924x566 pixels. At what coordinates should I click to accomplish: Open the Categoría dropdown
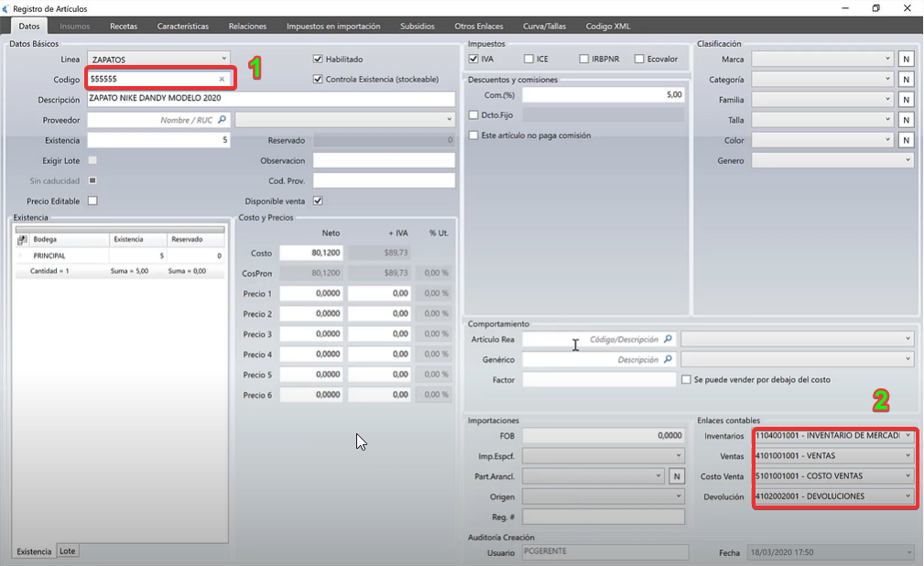(887, 79)
